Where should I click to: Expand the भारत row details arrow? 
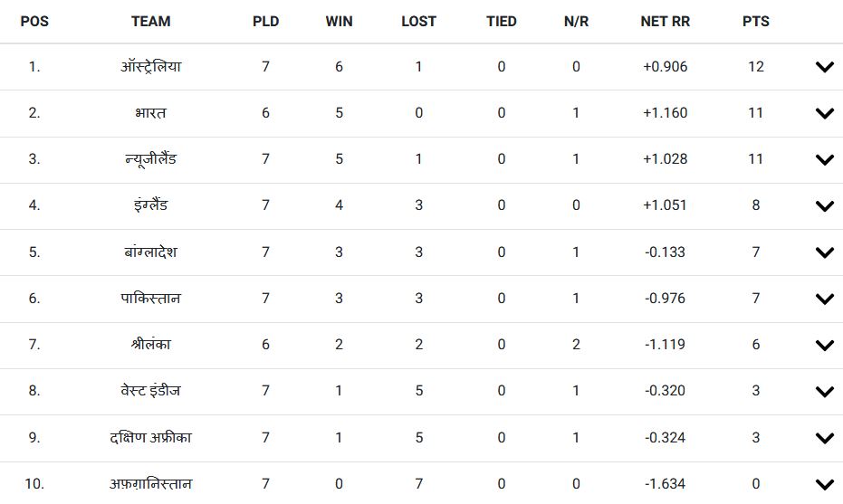click(x=824, y=113)
